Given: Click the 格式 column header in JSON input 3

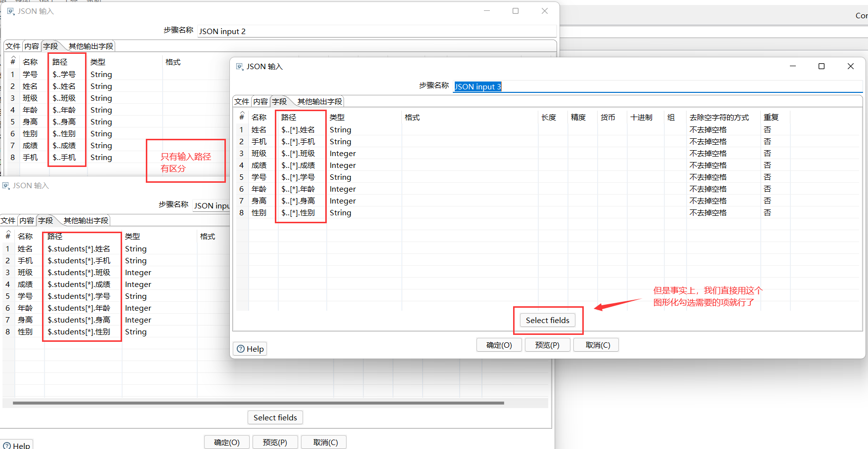Looking at the screenshot, I should (470, 117).
